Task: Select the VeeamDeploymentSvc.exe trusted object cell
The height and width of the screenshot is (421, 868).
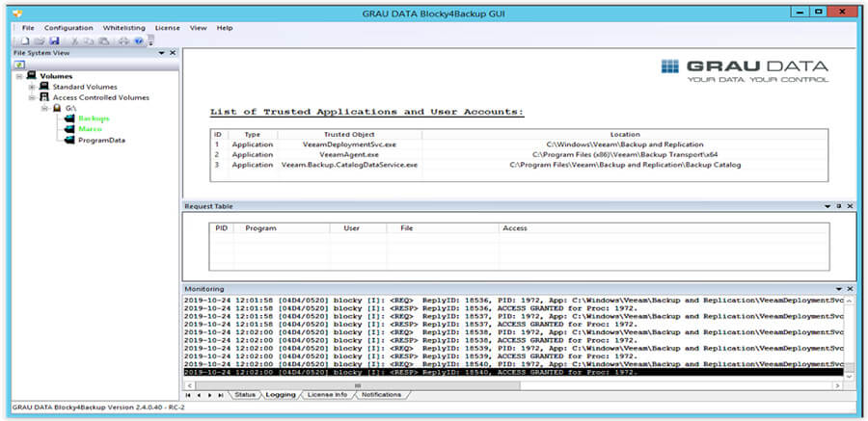Action: click(349, 145)
